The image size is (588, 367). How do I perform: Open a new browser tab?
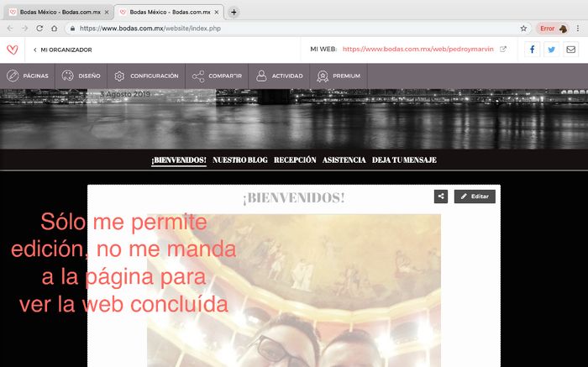pos(234,12)
